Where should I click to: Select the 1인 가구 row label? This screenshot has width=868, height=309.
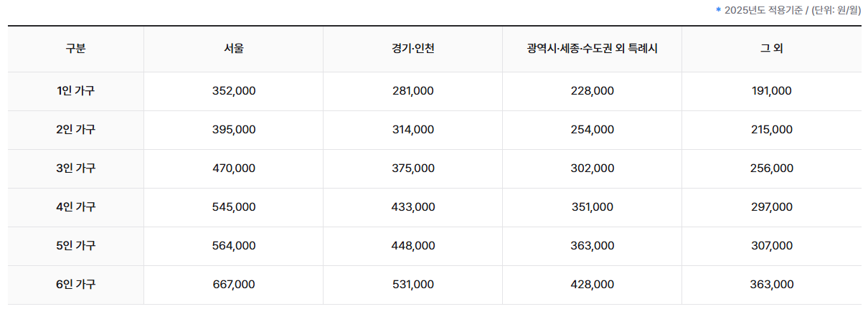tap(75, 91)
